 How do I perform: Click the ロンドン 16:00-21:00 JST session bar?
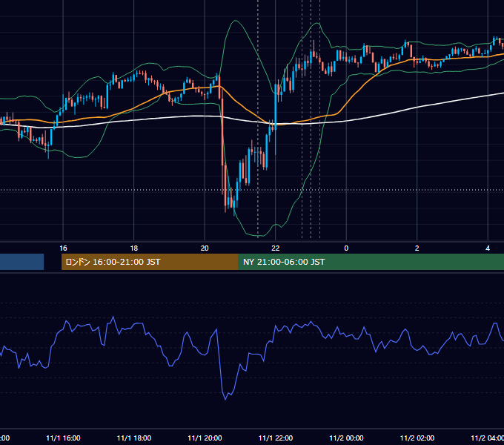(x=150, y=262)
